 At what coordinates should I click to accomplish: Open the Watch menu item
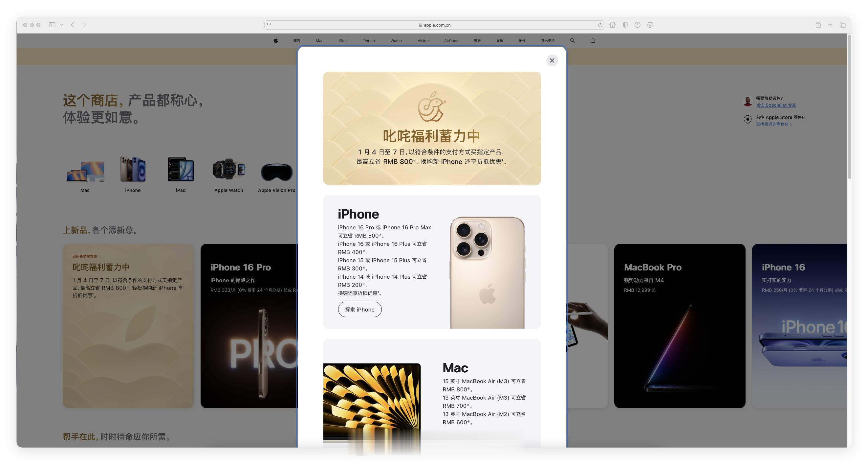(x=396, y=40)
